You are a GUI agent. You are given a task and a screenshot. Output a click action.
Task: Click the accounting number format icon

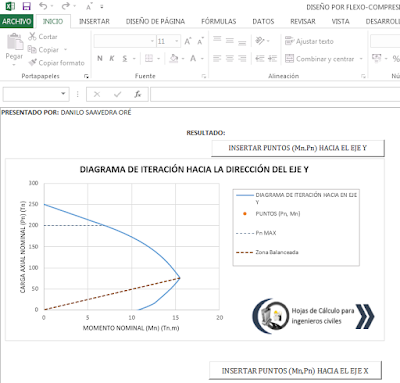[377, 58]
